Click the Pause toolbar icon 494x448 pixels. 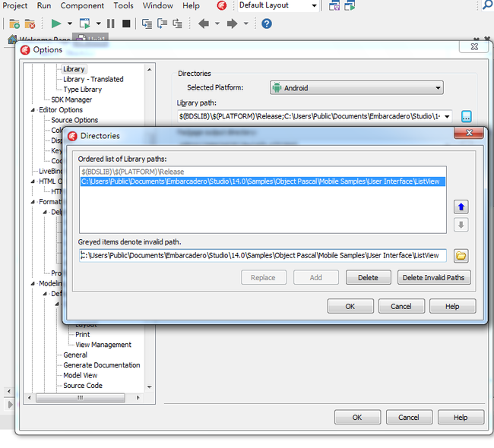pyautogui.click(x=111, y=24)
